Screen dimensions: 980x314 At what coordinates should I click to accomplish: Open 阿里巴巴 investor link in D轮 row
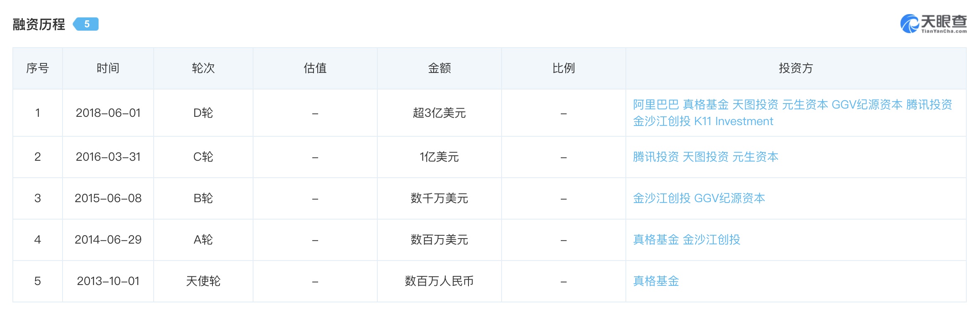coord(656,105)
